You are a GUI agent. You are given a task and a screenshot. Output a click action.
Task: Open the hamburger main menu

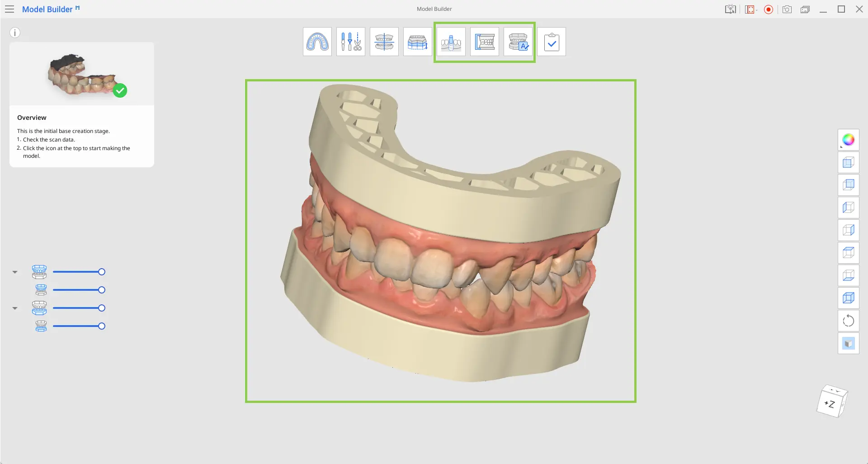[x=9, y=9]
